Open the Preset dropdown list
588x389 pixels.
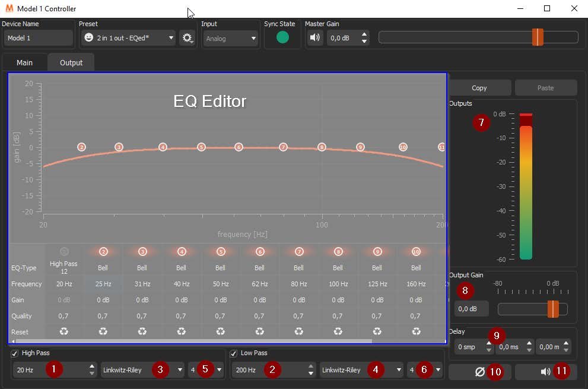click(129, 38)
